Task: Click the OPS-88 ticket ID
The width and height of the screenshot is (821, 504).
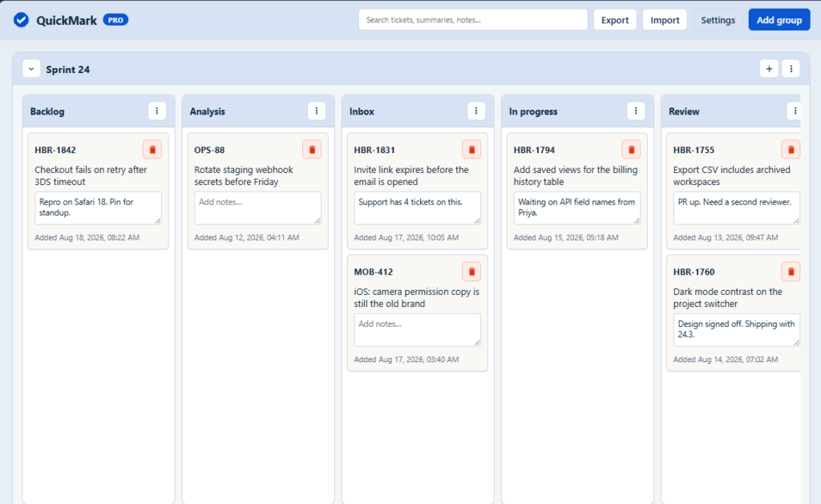Action: tap(209, 150)
